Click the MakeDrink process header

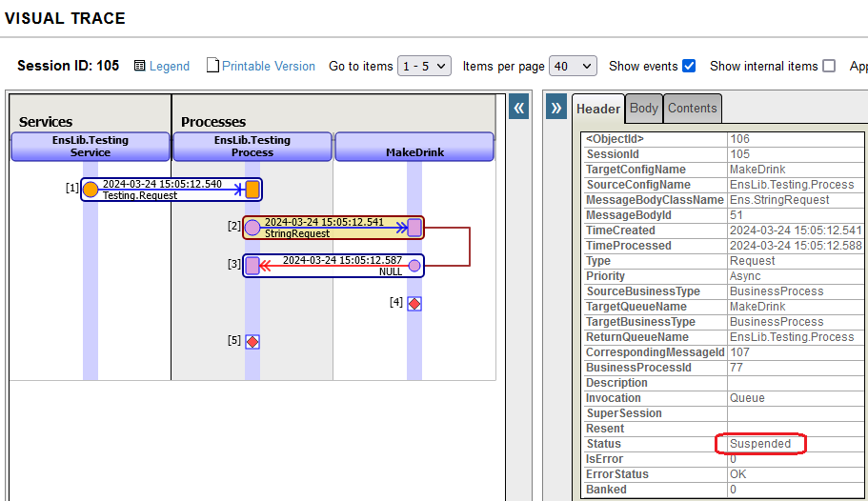click(x=414, y=147)
